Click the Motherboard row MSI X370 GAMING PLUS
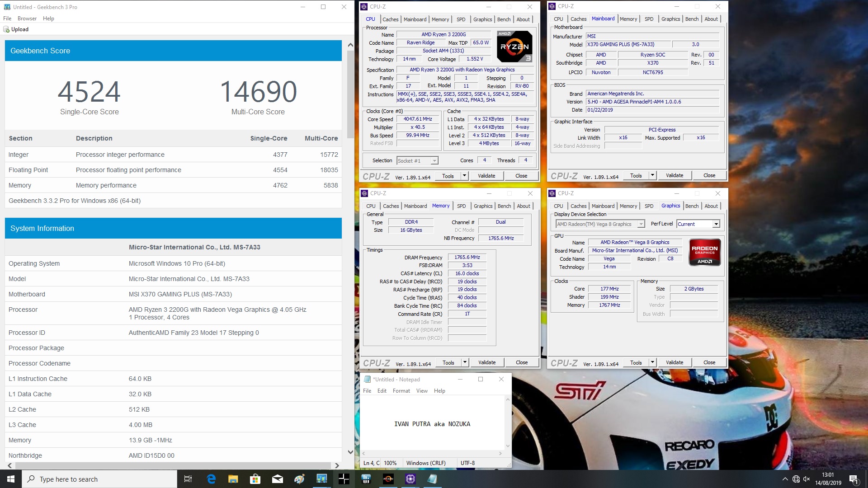This screenshot has width=868, height=488. 173,294
